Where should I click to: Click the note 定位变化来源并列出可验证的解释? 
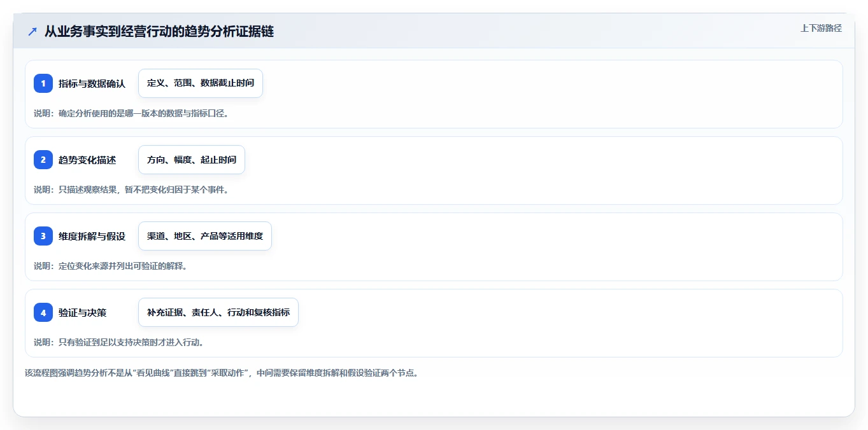[111, 266]
